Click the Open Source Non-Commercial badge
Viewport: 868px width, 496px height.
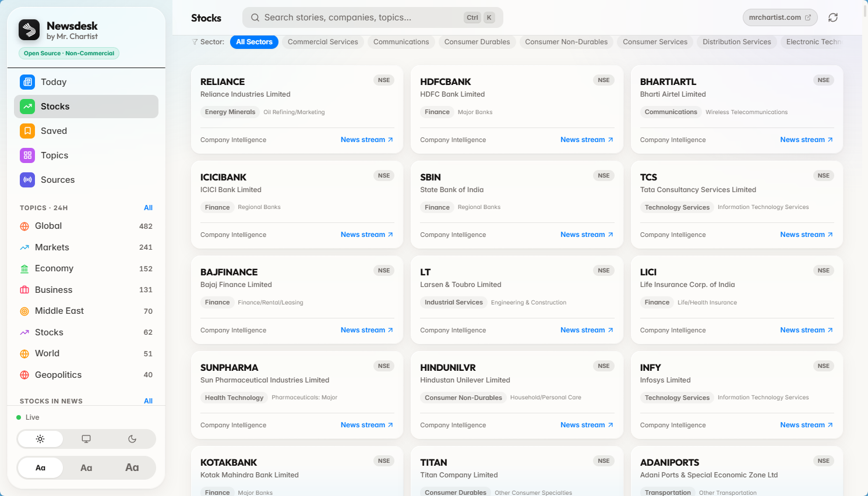[69, 54]
